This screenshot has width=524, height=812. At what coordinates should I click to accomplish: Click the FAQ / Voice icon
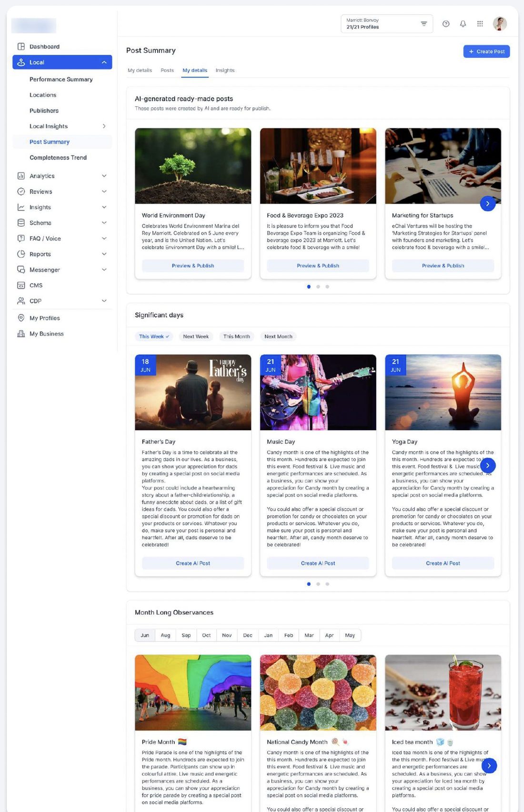[21, 238]
